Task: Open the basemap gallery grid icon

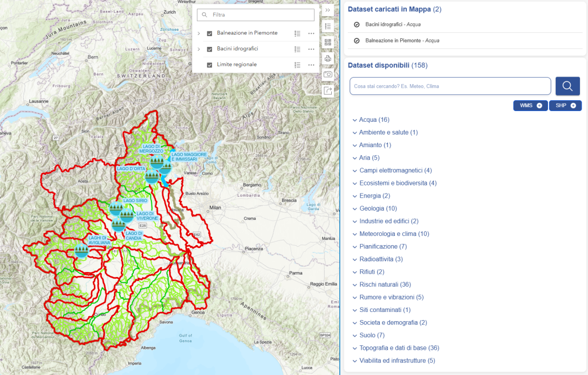Action: tap(328, 43)
